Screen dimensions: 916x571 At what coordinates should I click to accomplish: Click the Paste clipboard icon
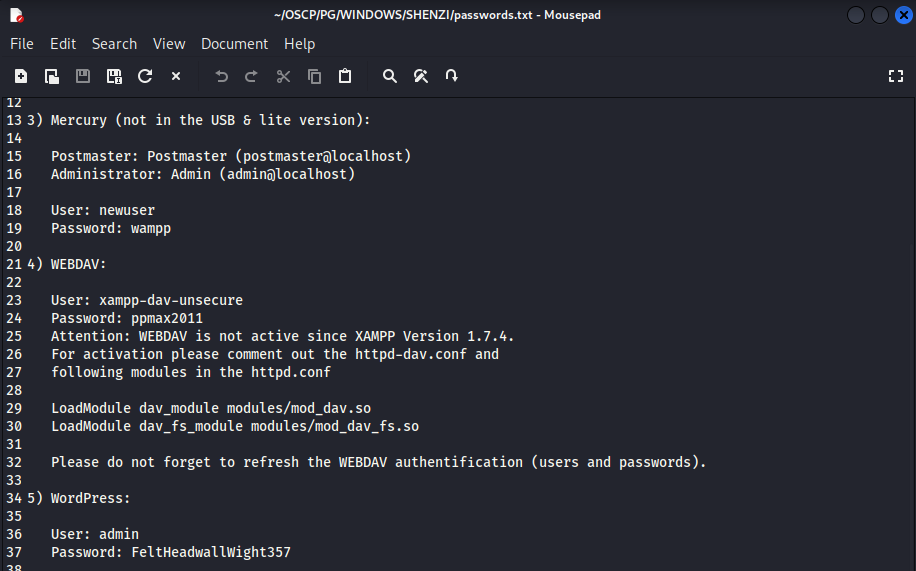(345, 76)
